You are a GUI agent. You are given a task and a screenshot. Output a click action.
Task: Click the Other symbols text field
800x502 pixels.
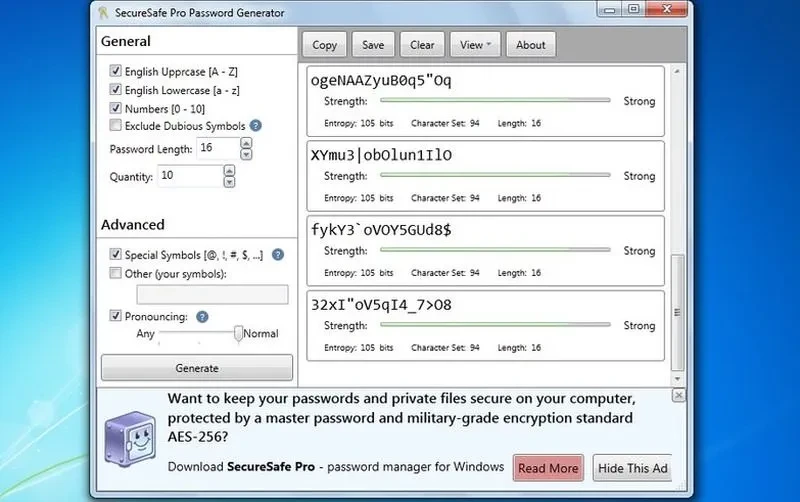pyautogui.click(x=212, y=294)
